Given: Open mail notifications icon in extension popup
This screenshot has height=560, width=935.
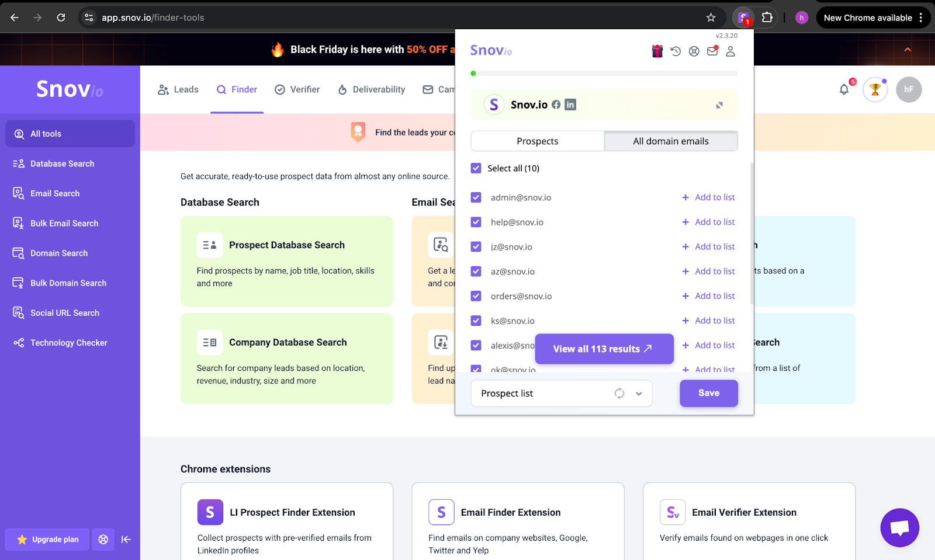Looking at the screenshot, I should coord(712,51).
